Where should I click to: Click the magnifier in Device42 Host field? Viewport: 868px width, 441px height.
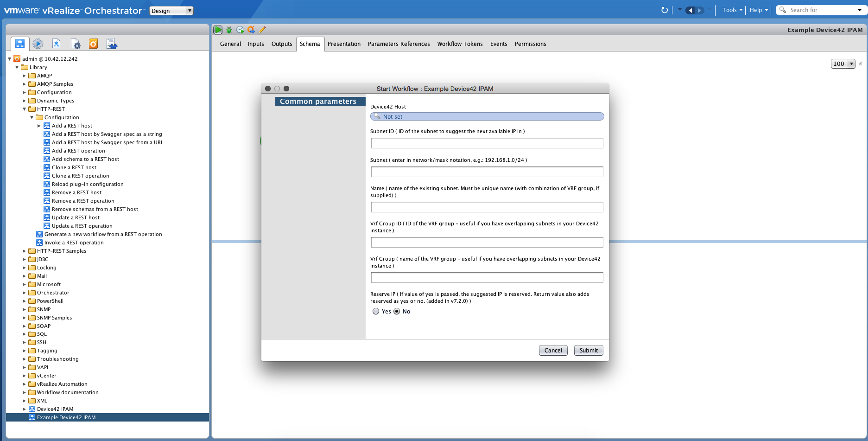[x=377, y=116]
